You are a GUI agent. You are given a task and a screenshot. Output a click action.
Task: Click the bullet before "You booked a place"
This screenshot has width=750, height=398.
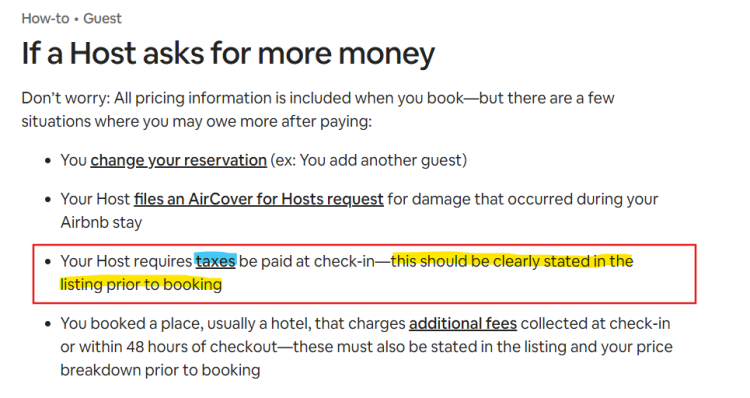47,324
